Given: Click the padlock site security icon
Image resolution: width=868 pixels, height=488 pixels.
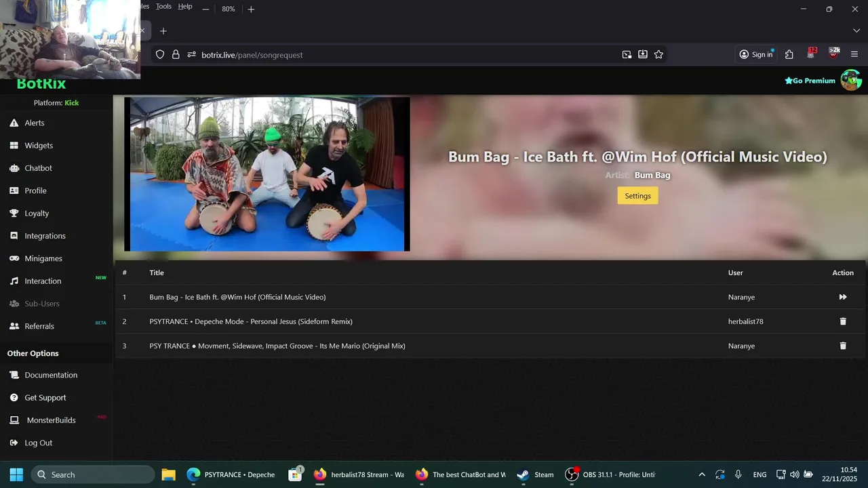Looking at the screenshot, I should (x=176, y=54).
